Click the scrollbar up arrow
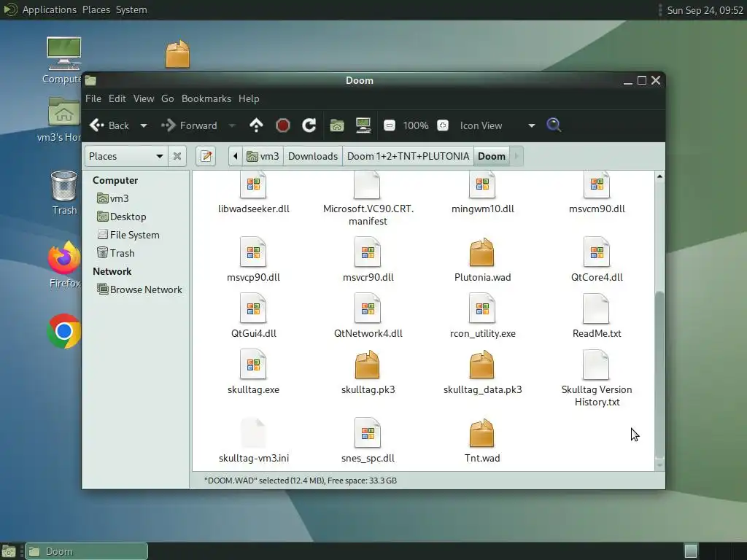The image size is (747, 560). pyautogui.click(x=659, y=176)
